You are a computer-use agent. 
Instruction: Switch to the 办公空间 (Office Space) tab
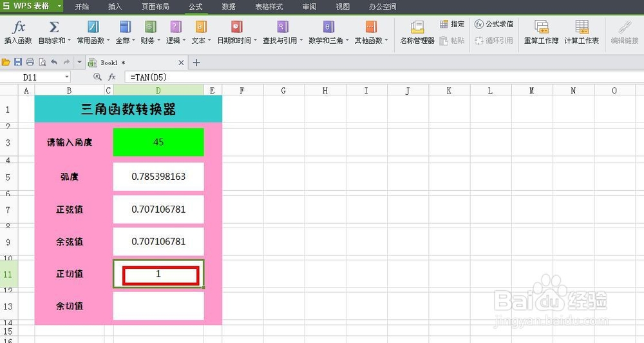(383, 6)
